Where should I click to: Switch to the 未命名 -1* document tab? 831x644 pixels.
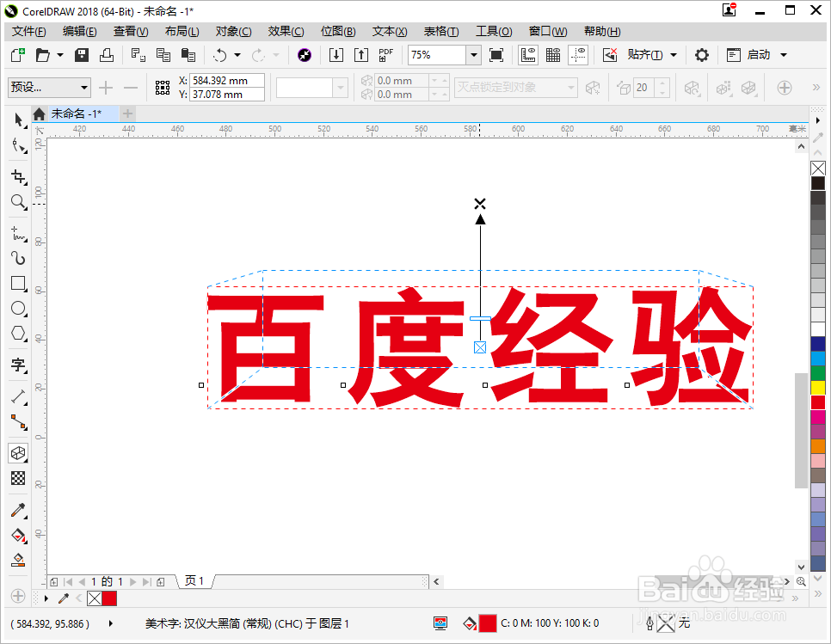click(76, 113)
